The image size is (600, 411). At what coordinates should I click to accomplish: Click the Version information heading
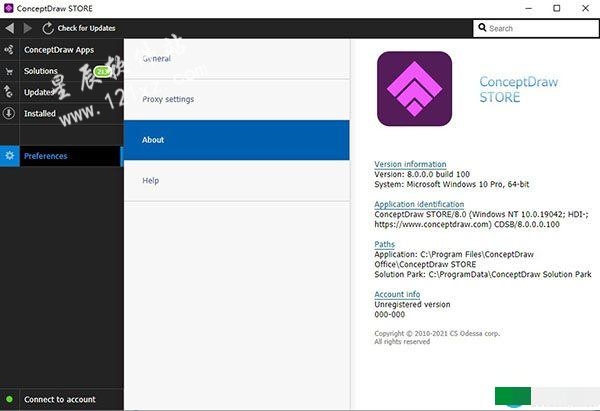tap(410, 164)
